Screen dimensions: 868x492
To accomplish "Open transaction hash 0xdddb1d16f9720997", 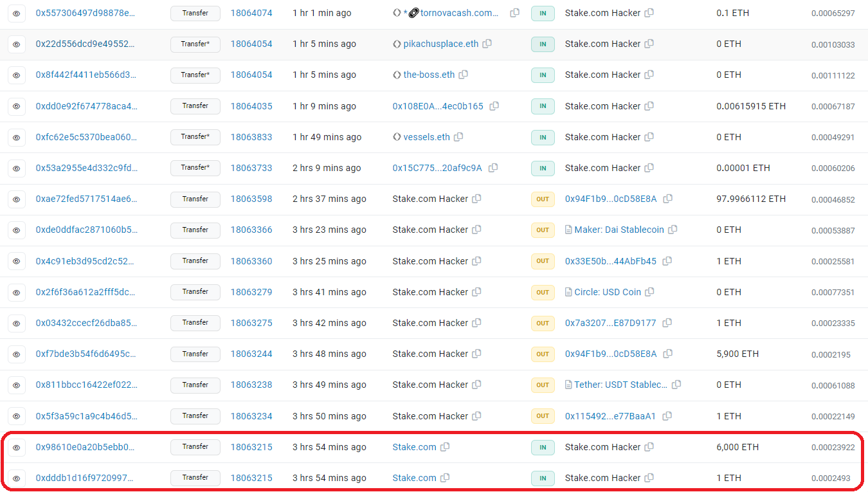I will [86, 478].
